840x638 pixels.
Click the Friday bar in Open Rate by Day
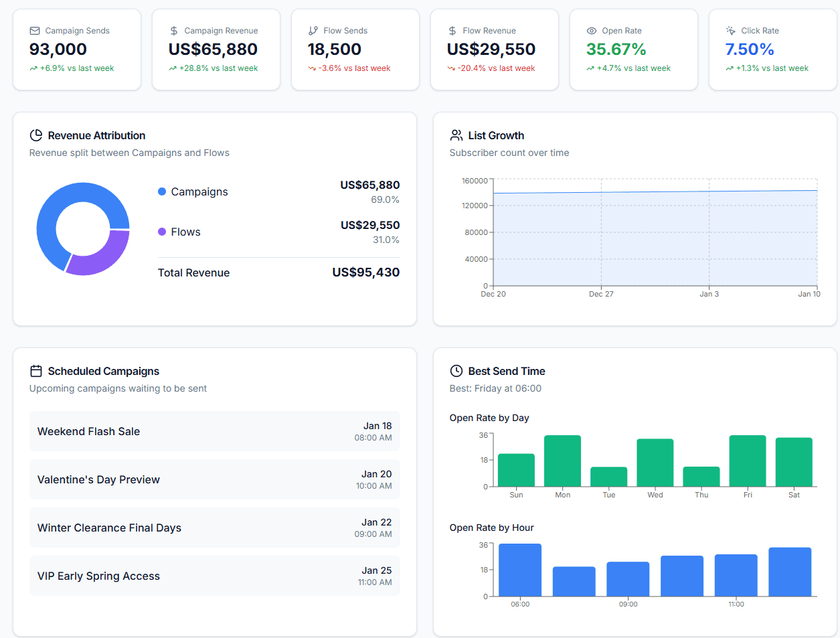748,462
